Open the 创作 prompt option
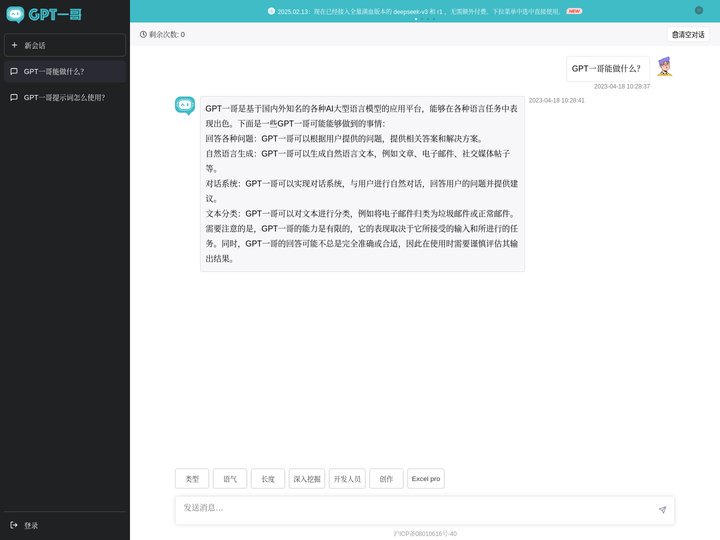720x540 pixels. [x=386, y=479]
